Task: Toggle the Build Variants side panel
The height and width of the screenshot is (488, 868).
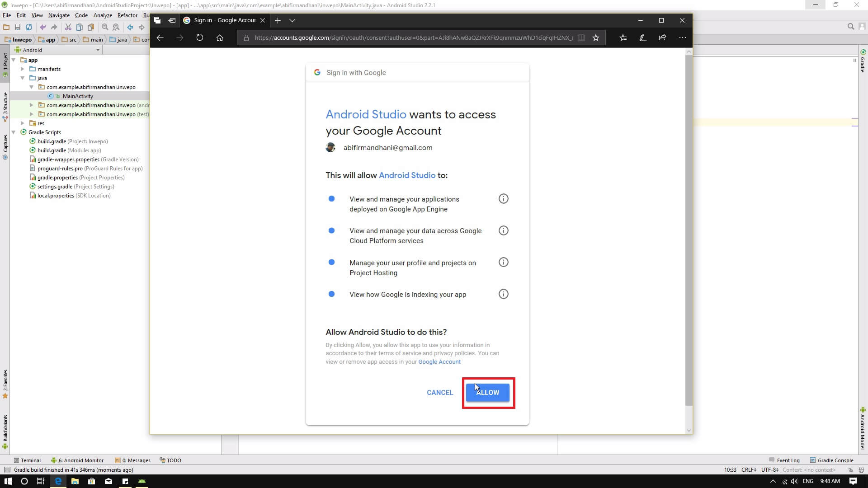Action: point(5,429)
